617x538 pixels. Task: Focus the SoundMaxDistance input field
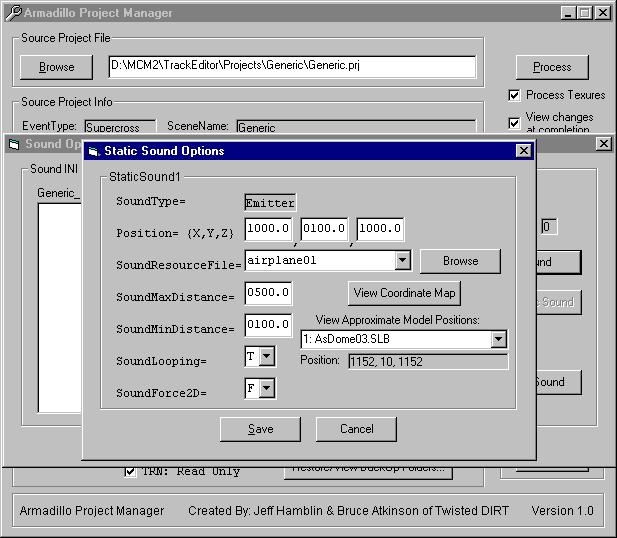(269, 293)
